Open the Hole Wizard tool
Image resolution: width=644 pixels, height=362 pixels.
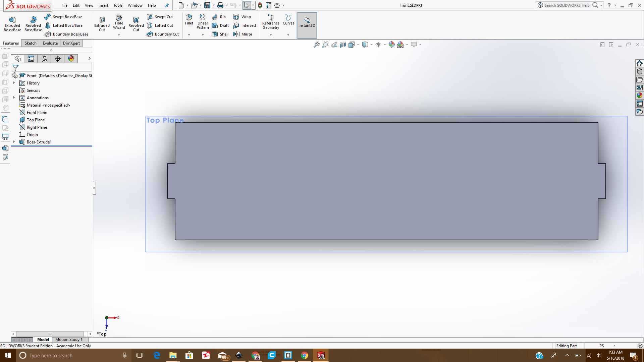(x=119, y=22)
